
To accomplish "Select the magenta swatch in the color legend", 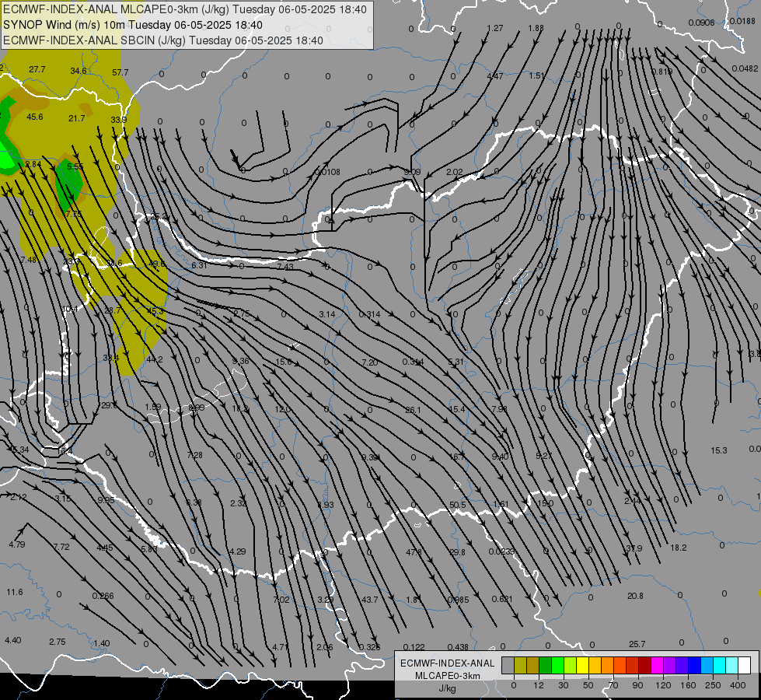I will [657, 666].
